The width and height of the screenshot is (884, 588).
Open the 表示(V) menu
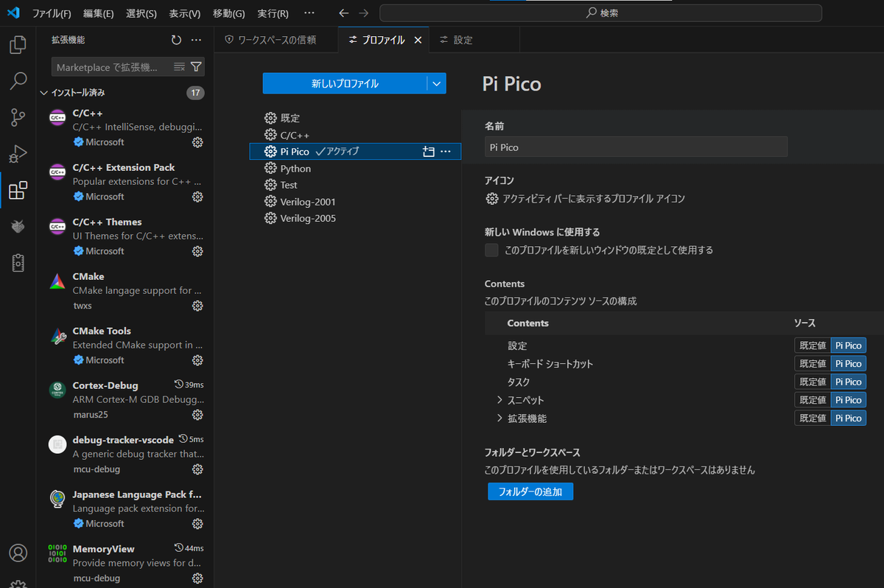(x=185, y=13)
